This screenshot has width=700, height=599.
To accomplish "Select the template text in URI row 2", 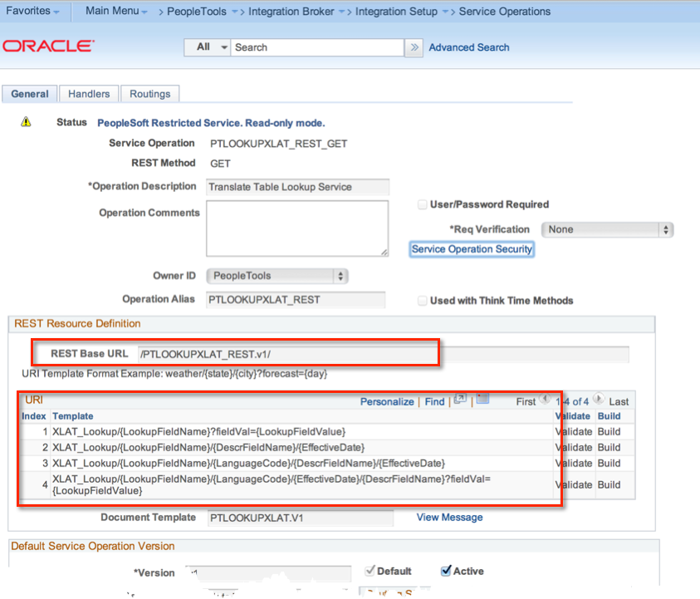I will coord(208,447).
